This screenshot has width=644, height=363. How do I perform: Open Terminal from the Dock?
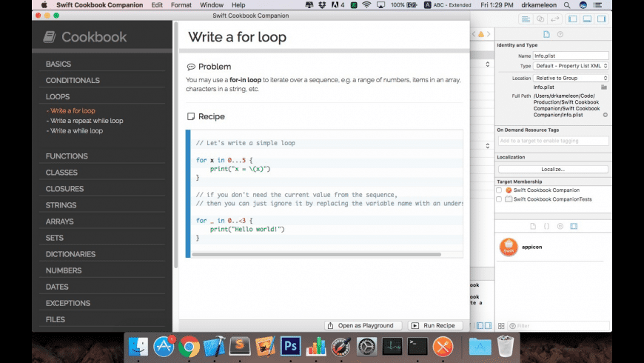click(x=417, y=346)
